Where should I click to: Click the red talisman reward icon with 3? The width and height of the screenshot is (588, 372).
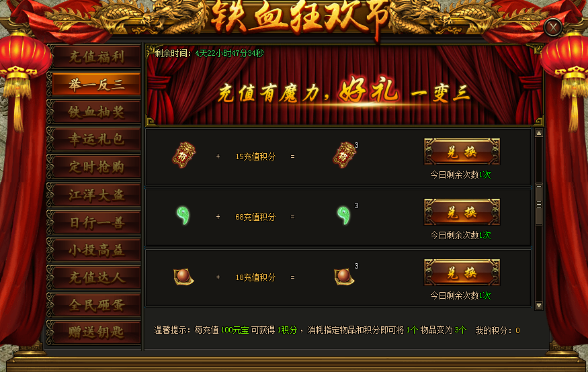tap(344, 154)
